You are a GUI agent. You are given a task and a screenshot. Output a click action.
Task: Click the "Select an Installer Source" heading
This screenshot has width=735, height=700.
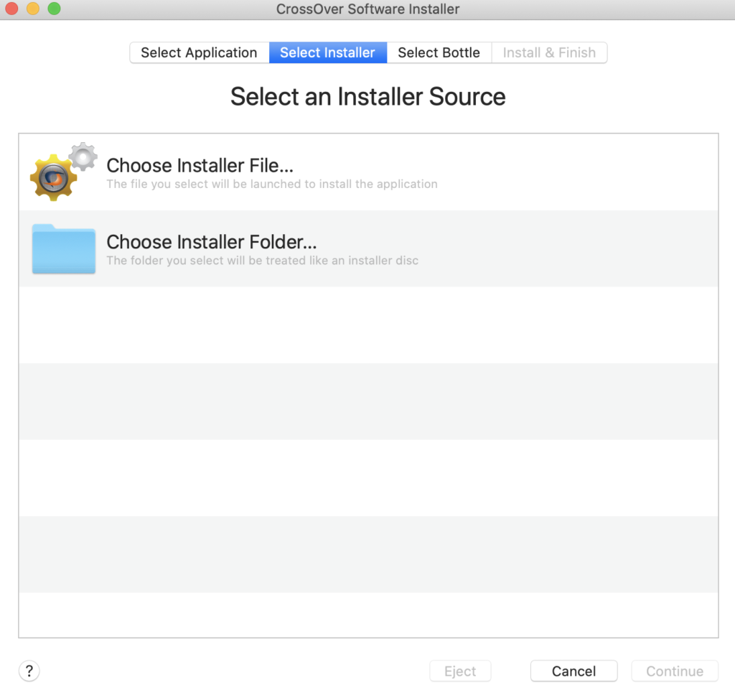(367, 96)
